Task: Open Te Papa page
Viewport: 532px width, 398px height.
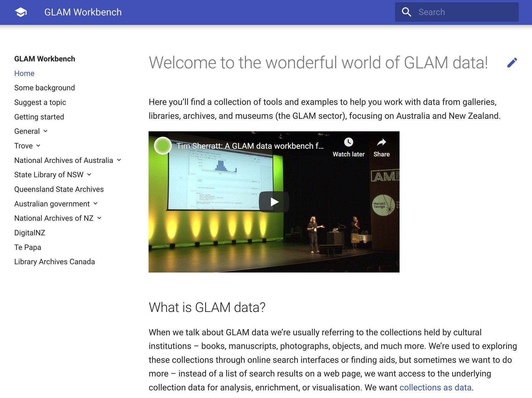Action: click(x=28, y=247)
